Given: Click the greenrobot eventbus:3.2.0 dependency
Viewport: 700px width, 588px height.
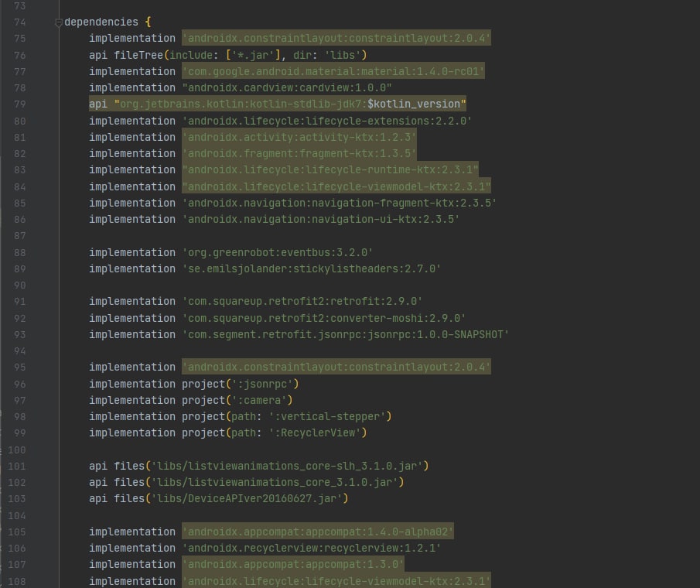Looking at the screenshot, I should tap(277, 253).
